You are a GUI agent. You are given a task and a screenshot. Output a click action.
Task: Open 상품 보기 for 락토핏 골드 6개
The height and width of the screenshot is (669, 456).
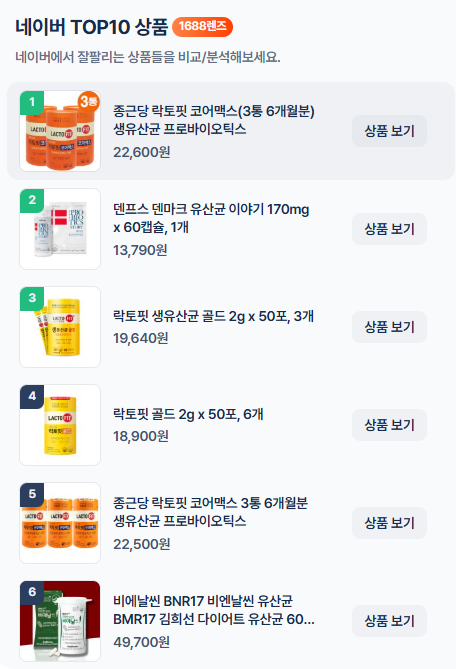tap(389, 425)
